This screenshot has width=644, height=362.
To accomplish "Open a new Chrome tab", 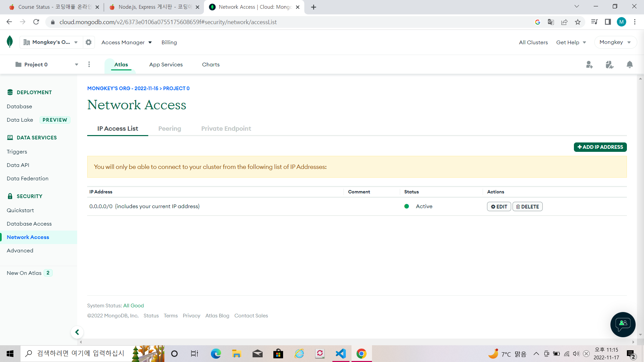I will click(x=313, y=7).
